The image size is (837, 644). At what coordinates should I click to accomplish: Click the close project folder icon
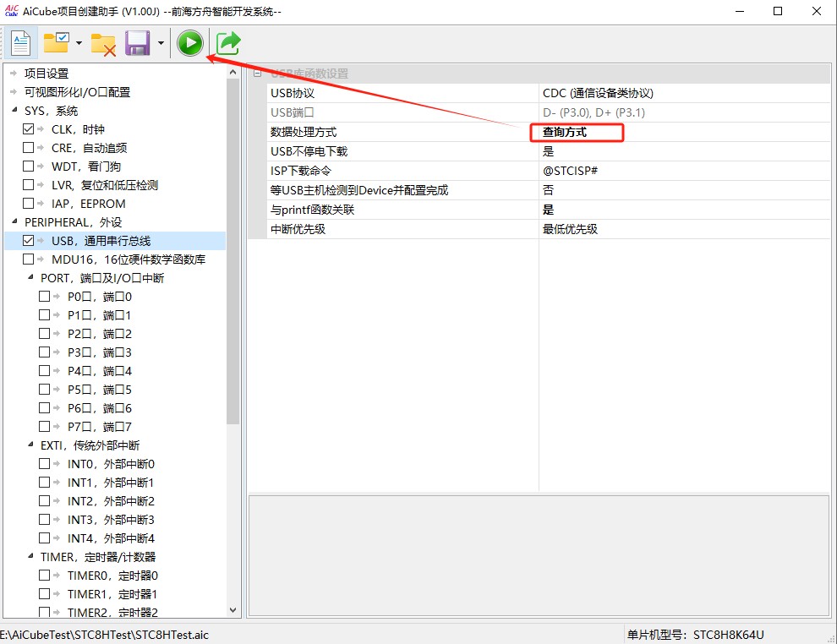[x=103, y=44]
